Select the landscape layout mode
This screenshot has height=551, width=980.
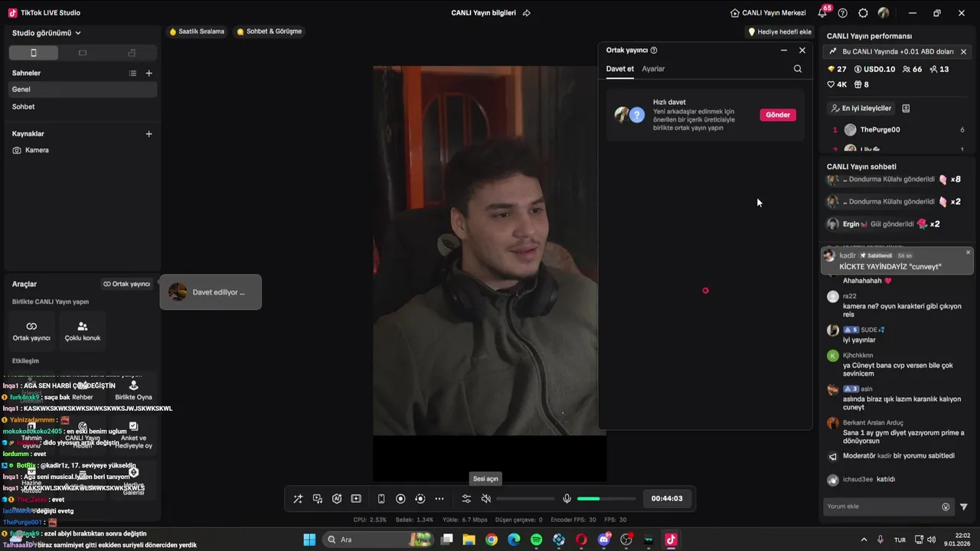pyautogui.click(x=83, y=53)
